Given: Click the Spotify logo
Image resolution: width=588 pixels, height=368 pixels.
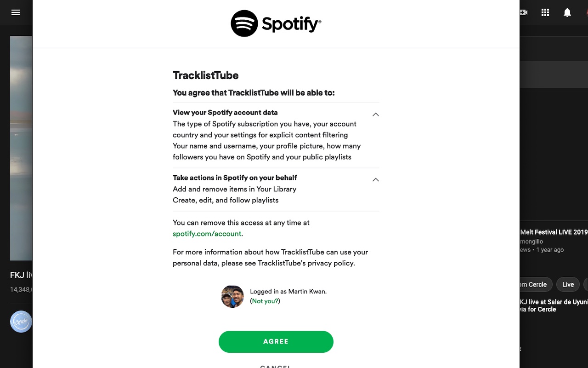Looking at the screenshot, I should click(x=276, y=23).
